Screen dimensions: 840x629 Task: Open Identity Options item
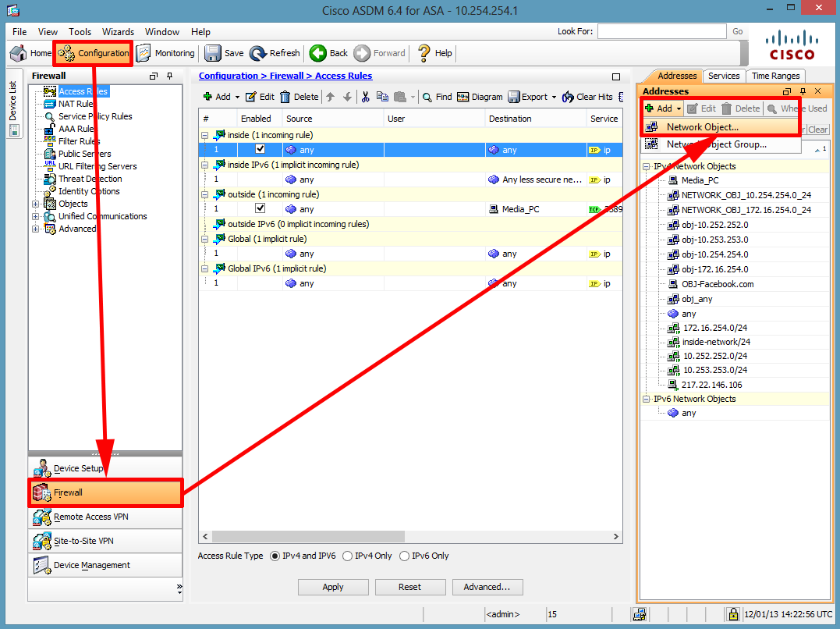pyautogui.click(x=82, y=191)
